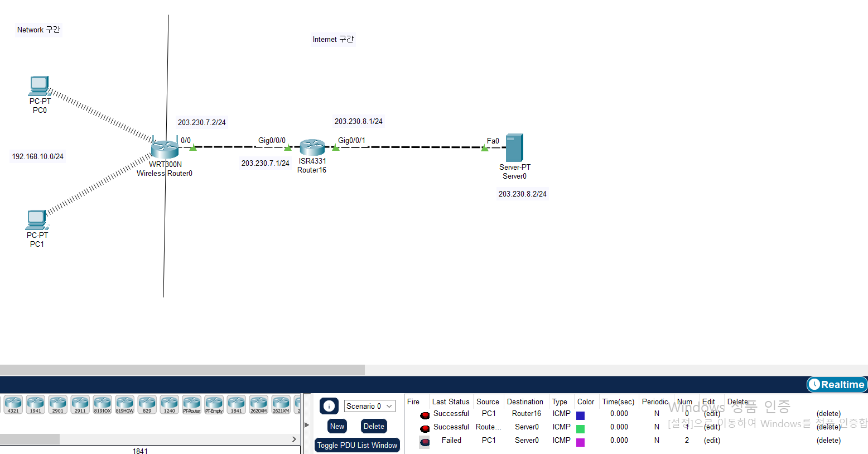Click the Server0 server device

click(514, 148)
